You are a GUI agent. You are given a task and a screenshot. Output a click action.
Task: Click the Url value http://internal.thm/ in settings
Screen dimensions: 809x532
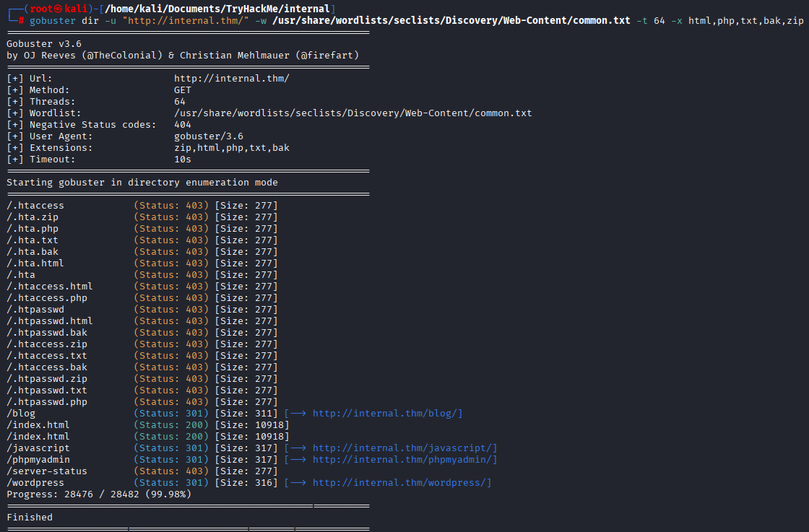pos(232,79)
